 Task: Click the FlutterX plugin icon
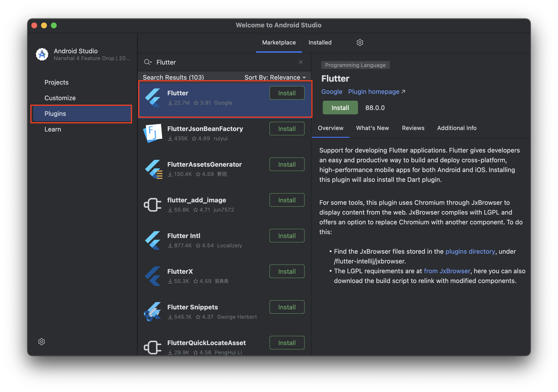(x=153, y=276)
